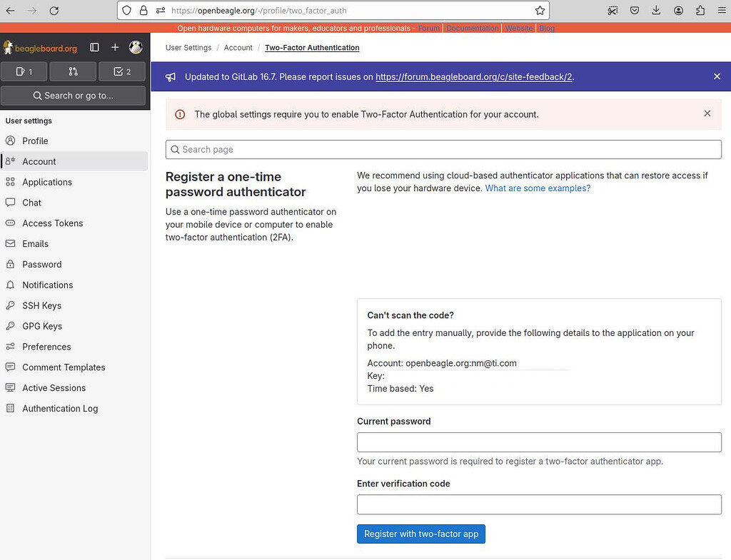Dismiss the two-factor required alert
Viewport: 731px width, 560px height.
coord(707,113)
